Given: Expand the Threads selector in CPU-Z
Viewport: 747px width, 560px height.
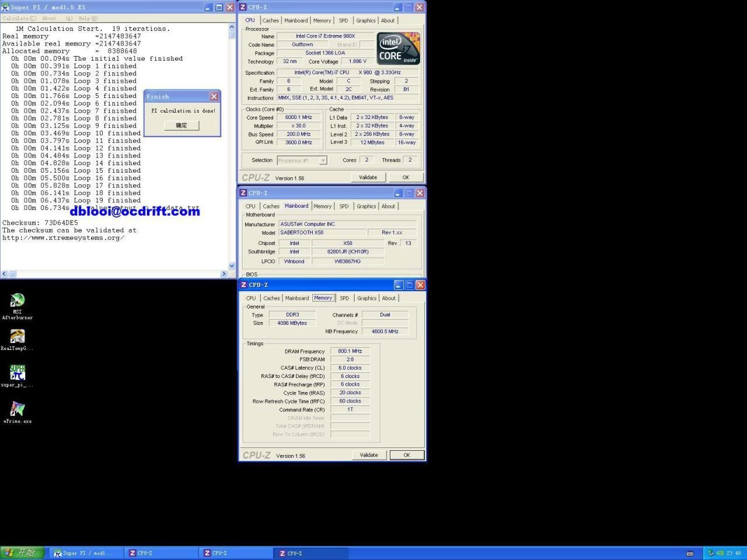Looking at the screenshot, I should pyautogui.click(x=410, y=160).
